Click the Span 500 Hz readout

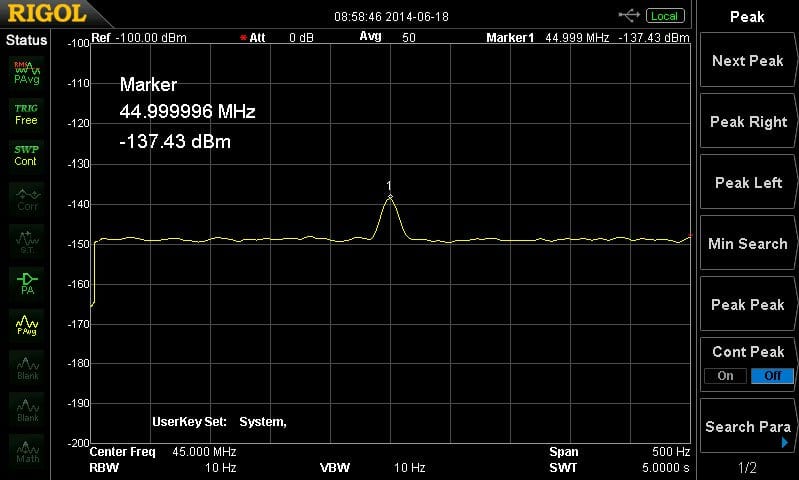coord(620,452)
